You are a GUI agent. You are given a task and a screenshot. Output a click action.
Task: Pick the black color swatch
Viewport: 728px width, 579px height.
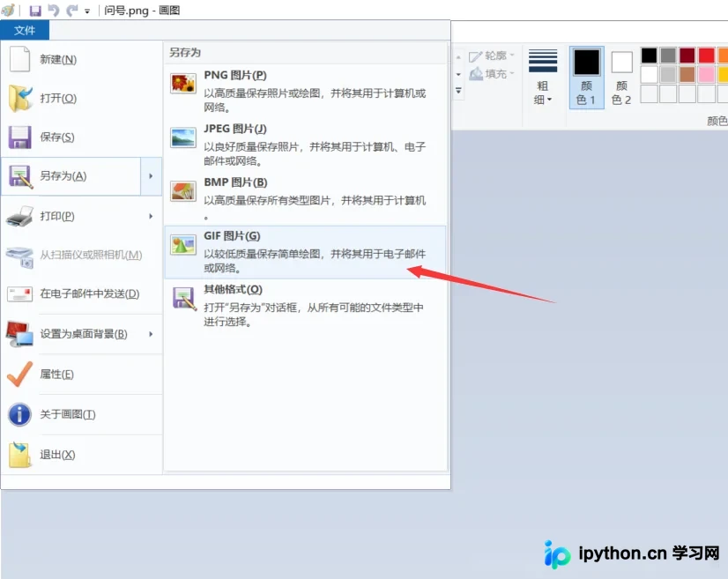coord(649,56)
